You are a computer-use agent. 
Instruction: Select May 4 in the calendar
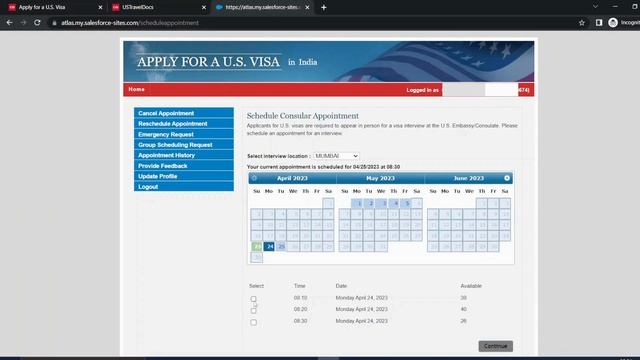pos(393,203)
